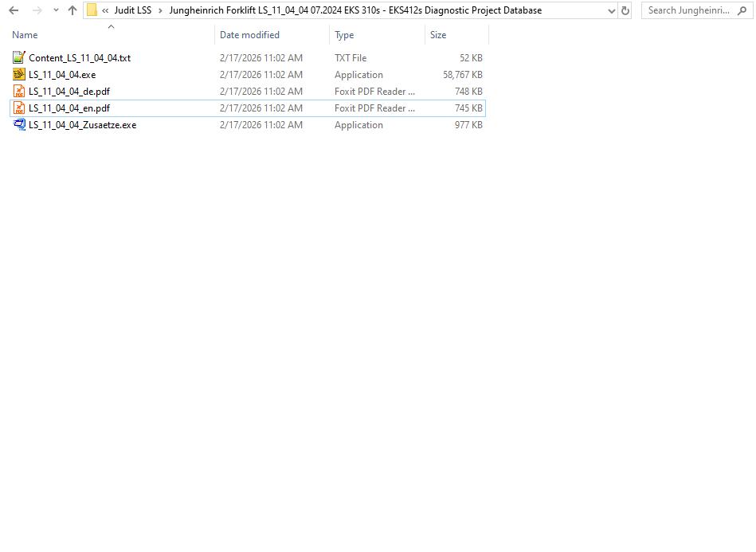Open the recent locations dropdown arrow

[54, 10]
